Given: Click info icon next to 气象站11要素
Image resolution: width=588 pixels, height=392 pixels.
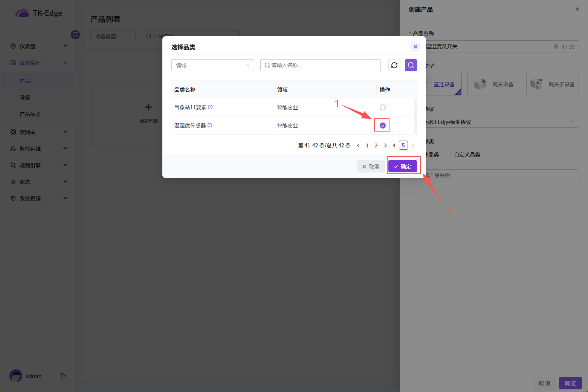Looking at the screenshot, I should pos(210,107).
